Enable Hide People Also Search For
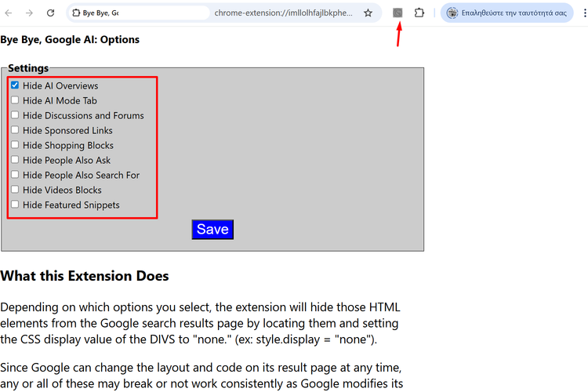This screenshot has width=588, height=392. point(15,174)
